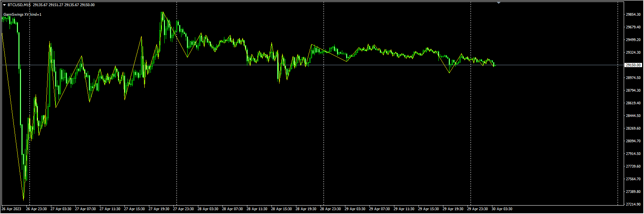Click the 27 Apr 23:30 time label
This screenshot has width=644, height=214.
[x=183, y=209]
